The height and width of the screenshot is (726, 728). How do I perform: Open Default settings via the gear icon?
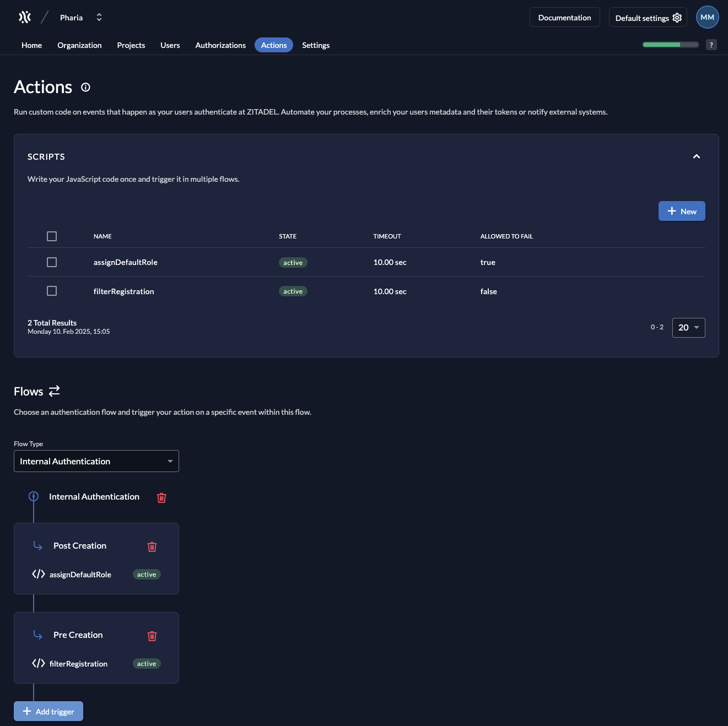677,17
